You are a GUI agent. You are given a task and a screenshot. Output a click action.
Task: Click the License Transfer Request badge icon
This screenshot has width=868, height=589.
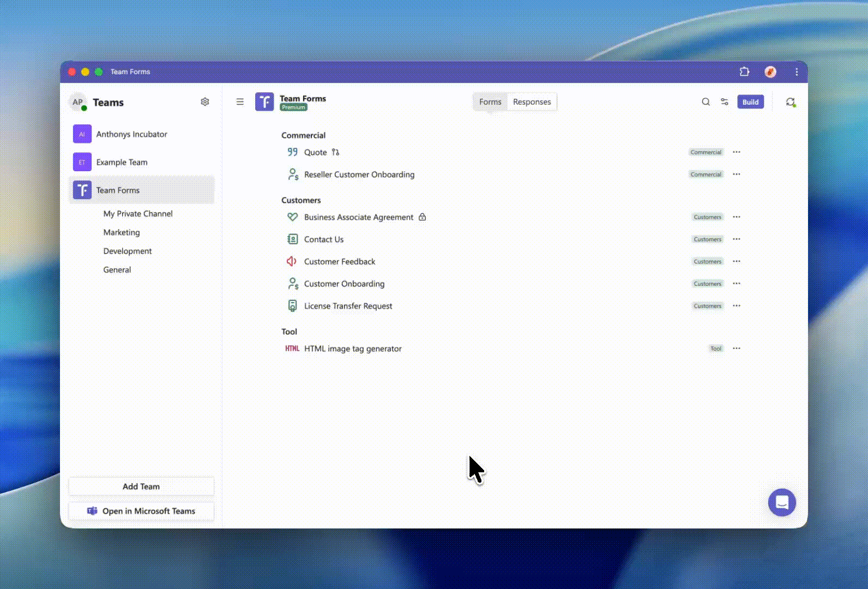[x=293, y=306]
